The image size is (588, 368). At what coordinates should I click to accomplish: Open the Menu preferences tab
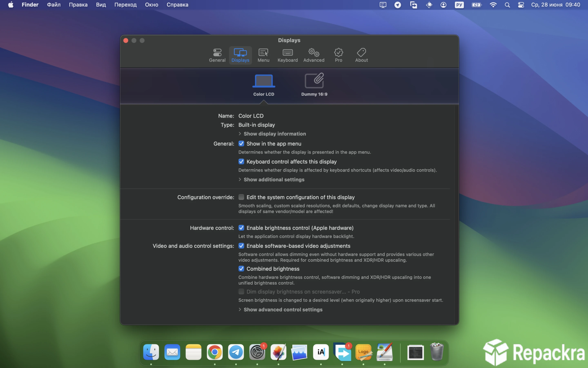[263, 55]
